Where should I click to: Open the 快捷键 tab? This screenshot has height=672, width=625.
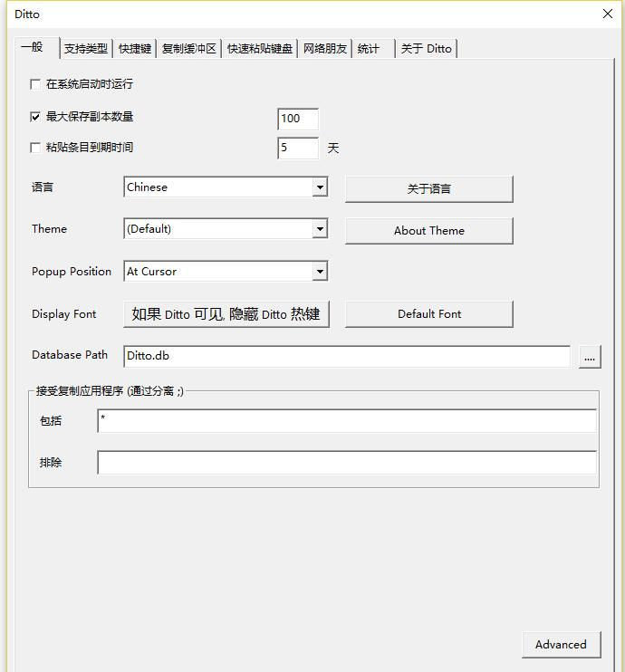tap(135, 48)
